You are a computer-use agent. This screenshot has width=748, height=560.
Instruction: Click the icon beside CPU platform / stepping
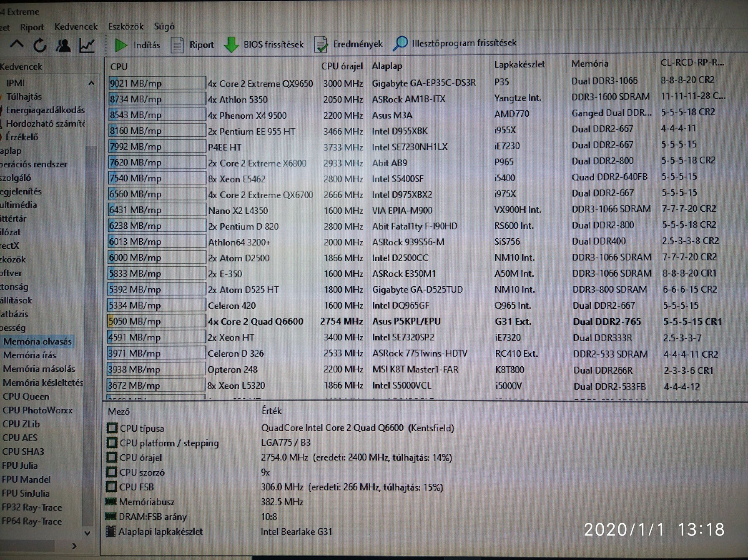point(112,442)
